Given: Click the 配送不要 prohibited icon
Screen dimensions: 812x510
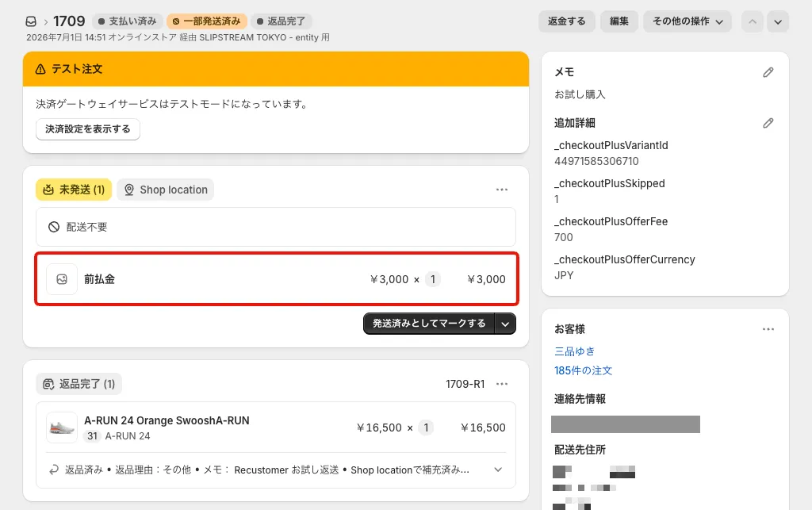Looking at the screenshot, I should coord(54,227).
